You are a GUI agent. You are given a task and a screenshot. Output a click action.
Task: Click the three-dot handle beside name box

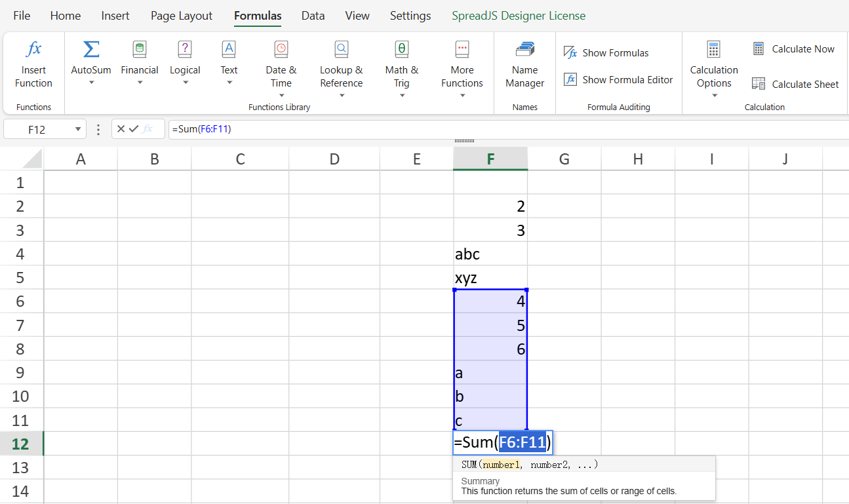click(x=98, y=129)
